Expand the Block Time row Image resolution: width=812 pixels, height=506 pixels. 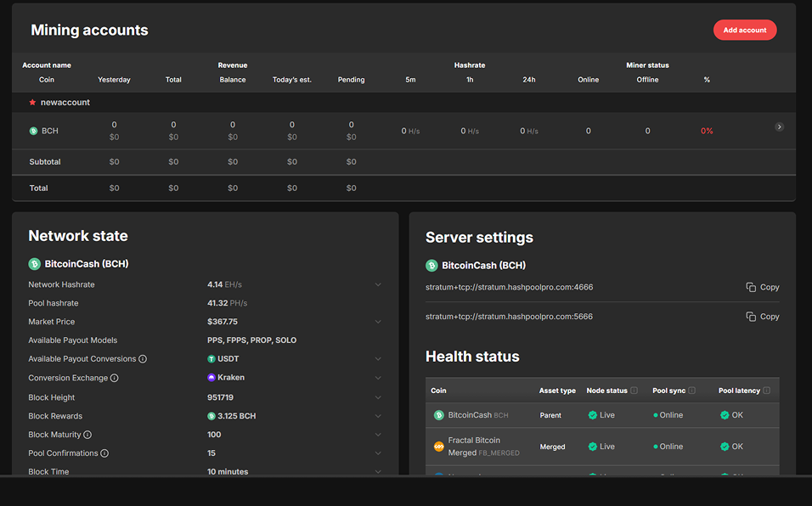(378, 471)
